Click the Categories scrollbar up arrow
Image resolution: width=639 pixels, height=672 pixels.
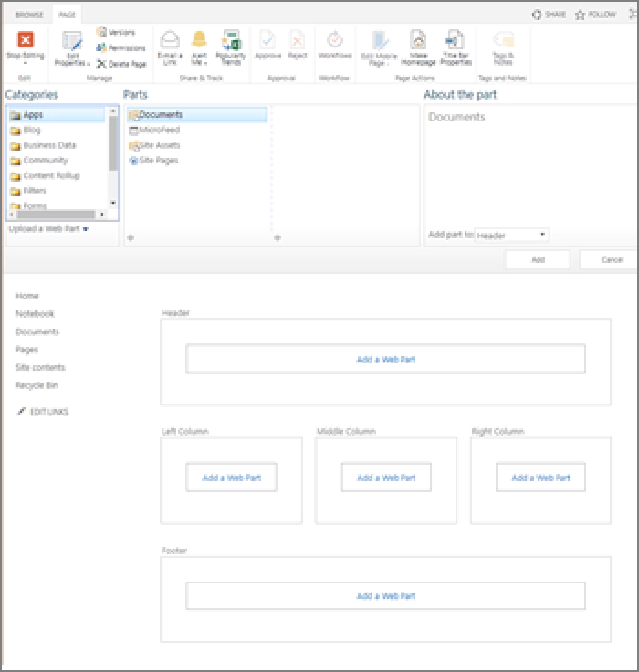113,111
